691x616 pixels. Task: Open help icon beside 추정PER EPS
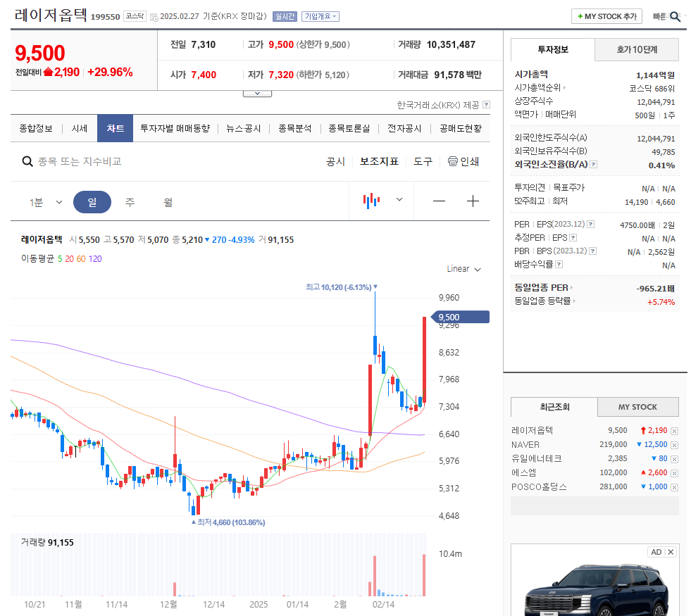(573, 238)
